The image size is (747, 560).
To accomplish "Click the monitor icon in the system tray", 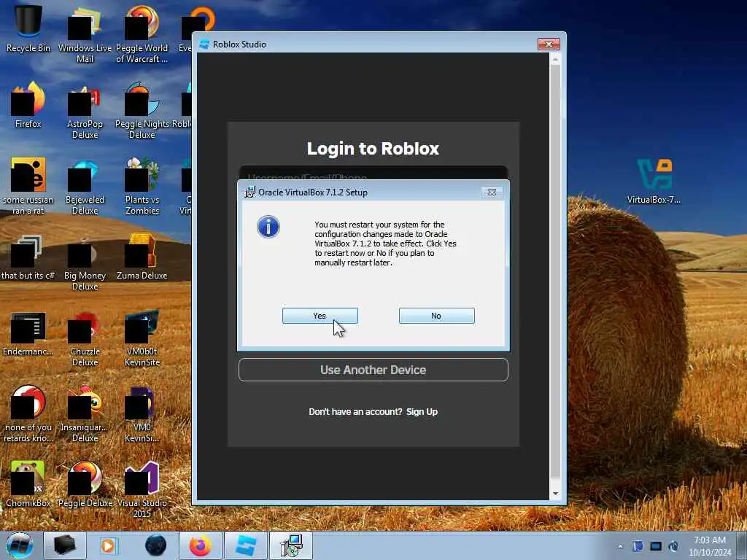I will click(656, 546).
